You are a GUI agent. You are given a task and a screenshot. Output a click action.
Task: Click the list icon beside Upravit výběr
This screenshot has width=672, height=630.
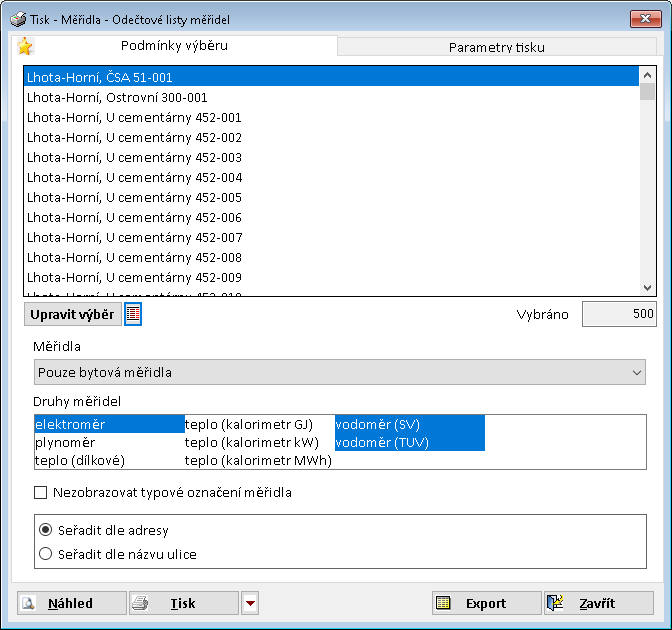click(133, 315)
